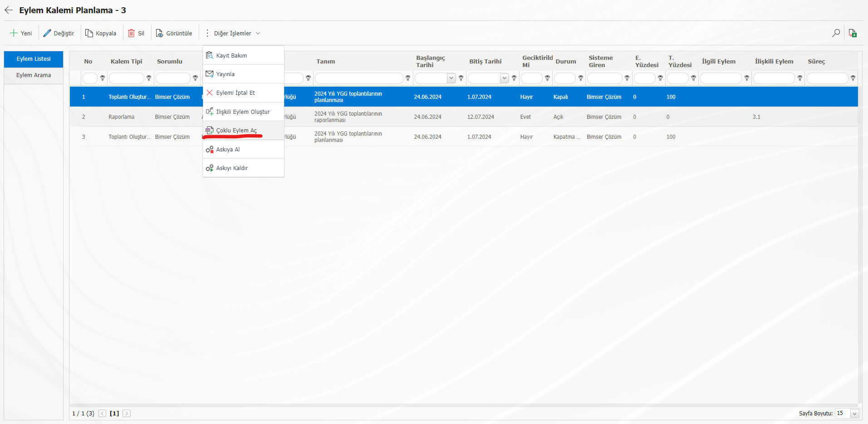Click the filter icon of Bitiş Tarihi column
The height and width of the screenshot is (424, 868).
pos(514,78)
